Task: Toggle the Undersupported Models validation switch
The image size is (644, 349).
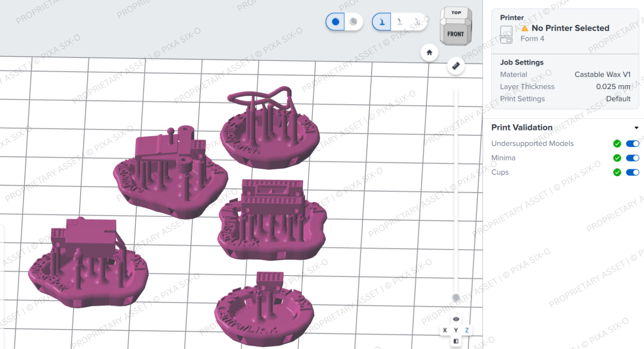Action: pyautogui.click(x=633, y=144)
